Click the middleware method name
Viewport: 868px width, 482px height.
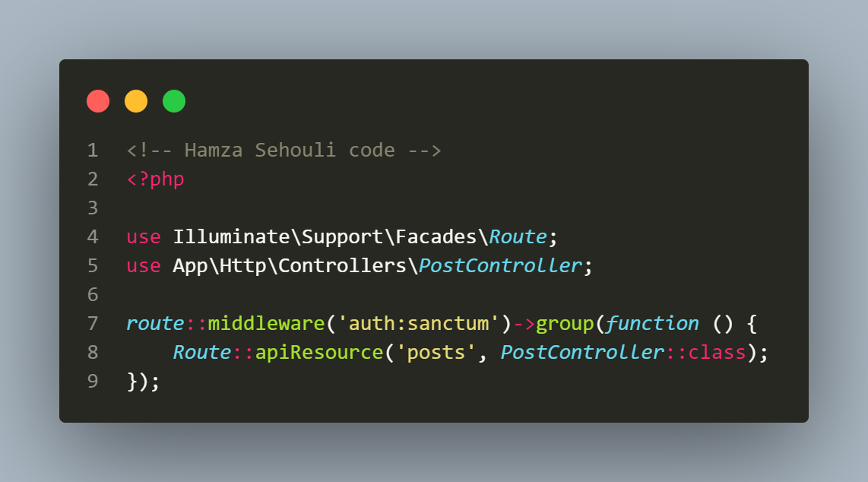pos(266,323)
